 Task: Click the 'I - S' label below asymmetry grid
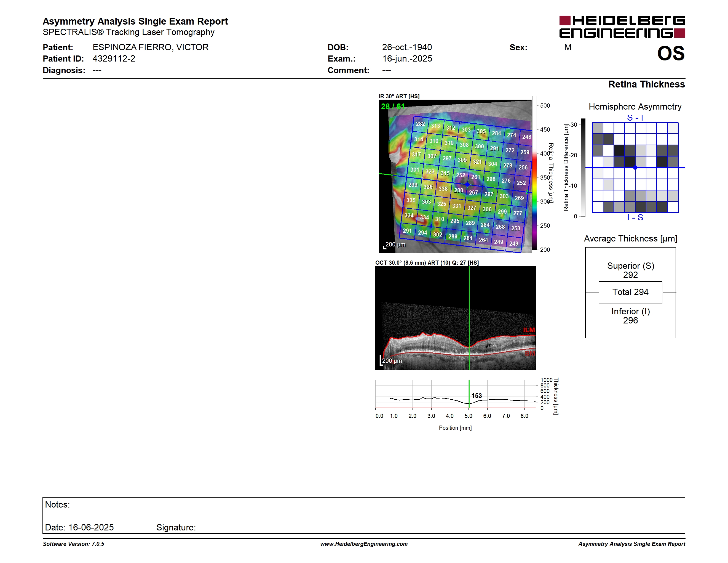click(635, 217)
